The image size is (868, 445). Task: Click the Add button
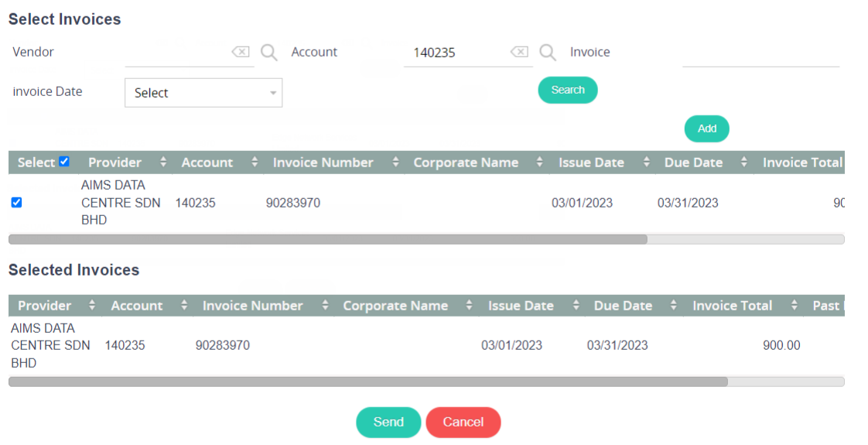[707, 129]
